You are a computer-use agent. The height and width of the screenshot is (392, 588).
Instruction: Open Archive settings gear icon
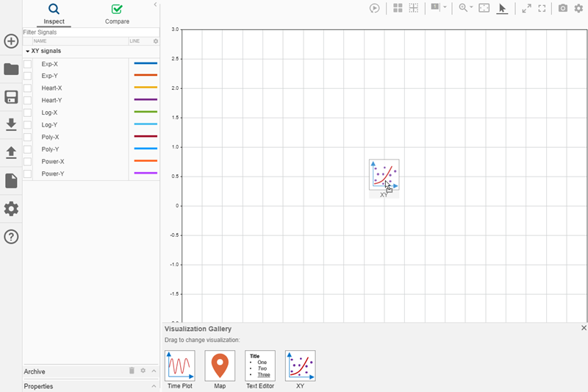click(143, 371)
